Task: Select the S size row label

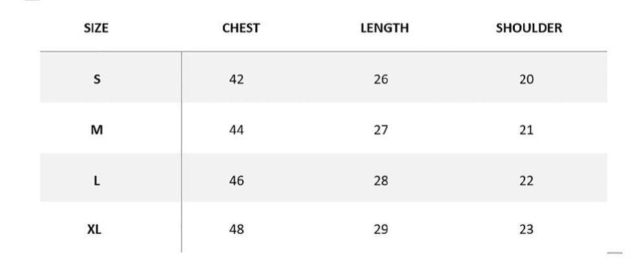Action: point(97,79)
